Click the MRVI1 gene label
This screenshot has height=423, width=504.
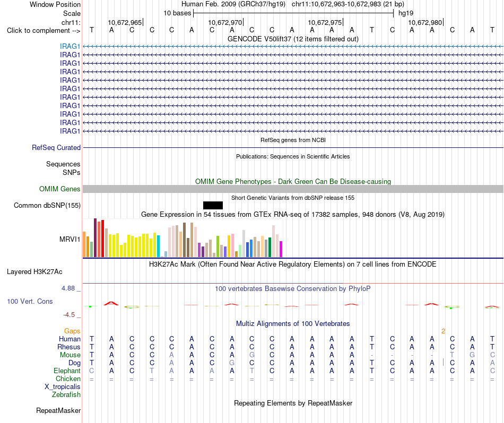(69, 239)
